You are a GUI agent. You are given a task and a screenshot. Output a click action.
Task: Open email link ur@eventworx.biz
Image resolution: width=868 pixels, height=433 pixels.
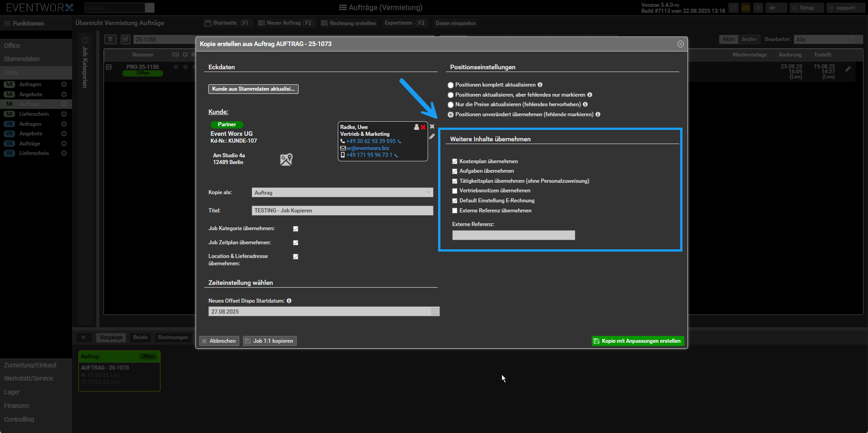click(367, 148)
